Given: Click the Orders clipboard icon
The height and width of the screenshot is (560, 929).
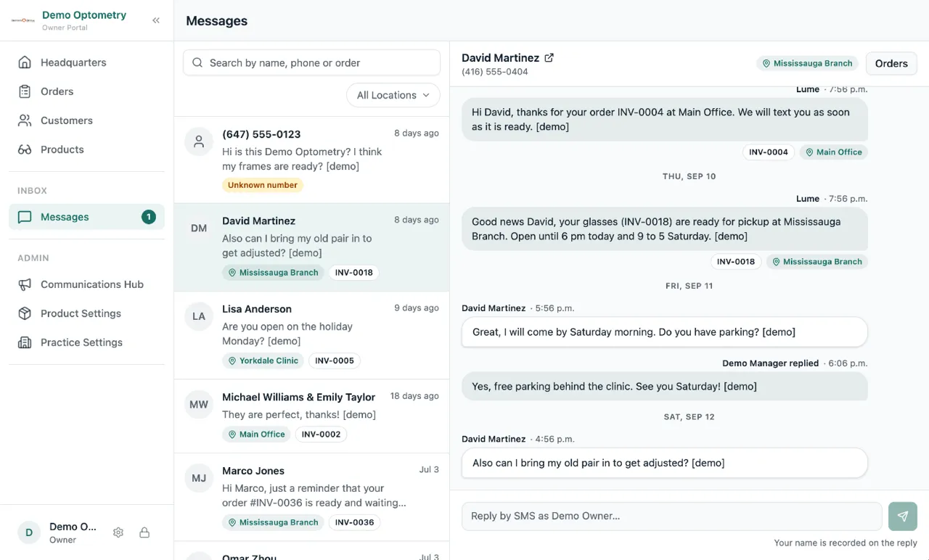Looking at the screenshot, I should point(25,91).
